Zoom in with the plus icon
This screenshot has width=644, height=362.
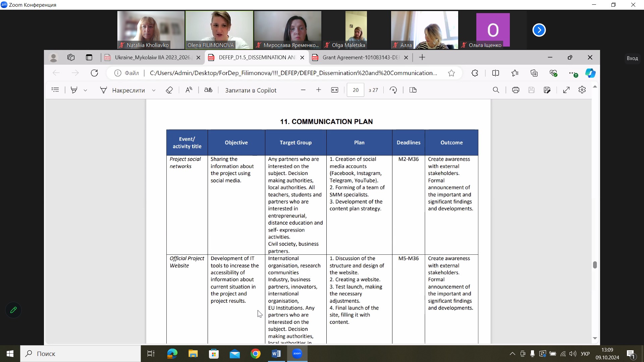[x=319, y=90]
